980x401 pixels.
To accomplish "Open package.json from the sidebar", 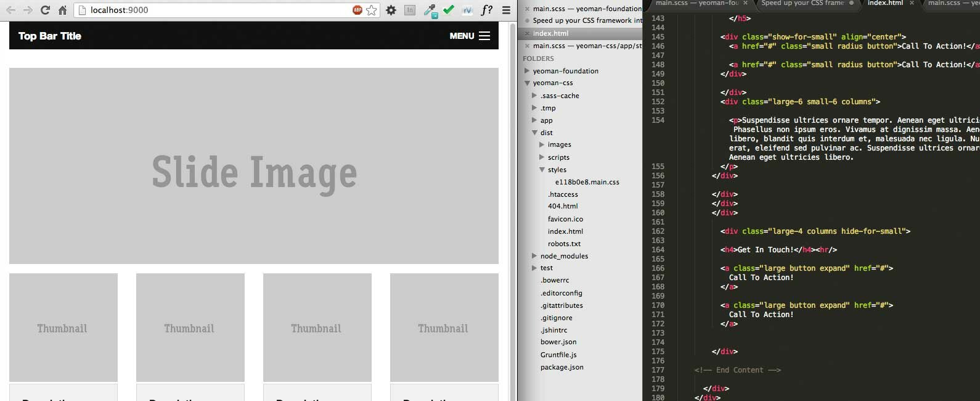I will tap(562, 367).
